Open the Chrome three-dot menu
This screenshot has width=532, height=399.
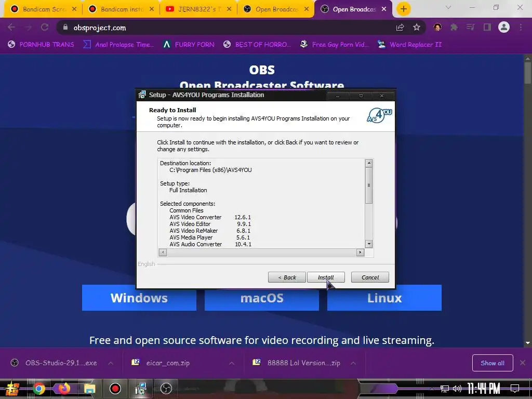(x=521, y=28)
